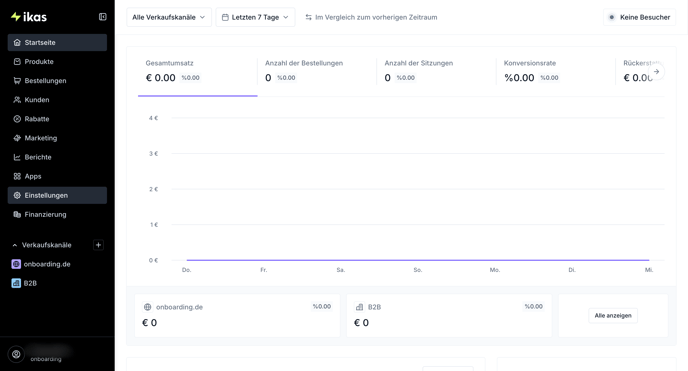Open Produkte from the sidebar
The width and height of the screenshot is (688, 371).
click(x=57, y=62)
